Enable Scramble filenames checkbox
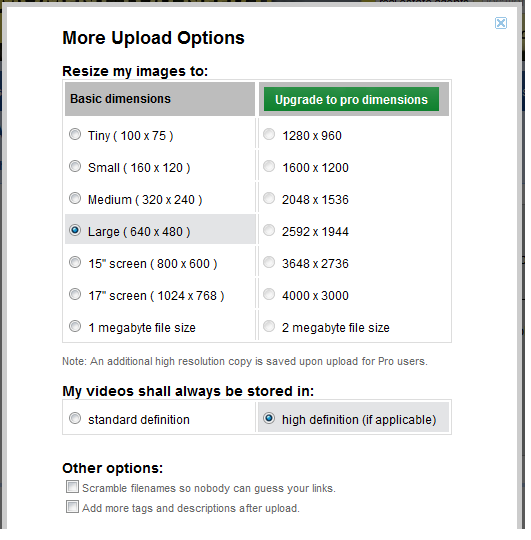 (x=72, y=487)
